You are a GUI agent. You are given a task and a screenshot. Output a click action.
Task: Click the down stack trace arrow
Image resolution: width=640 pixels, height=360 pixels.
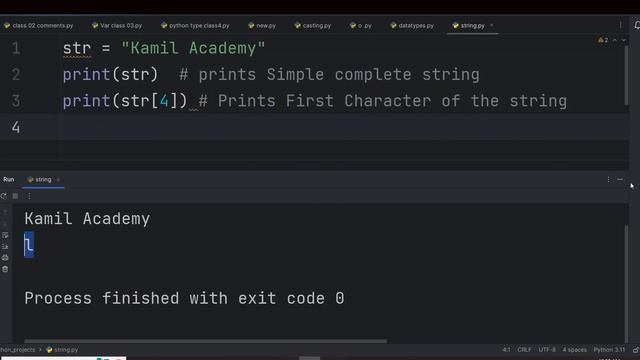pyautogui.click(x=5, y=224)
